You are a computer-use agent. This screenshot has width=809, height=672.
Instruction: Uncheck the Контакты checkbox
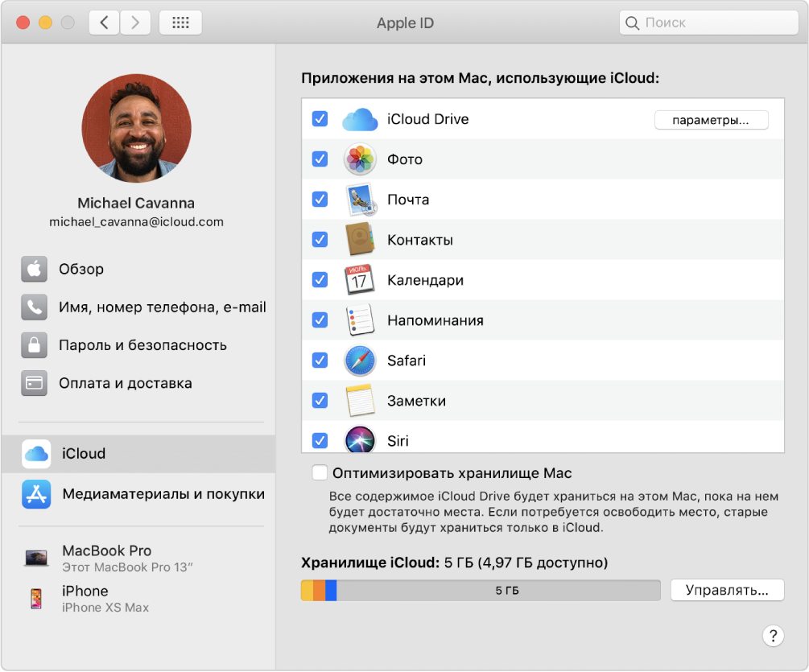pos(320,239)
